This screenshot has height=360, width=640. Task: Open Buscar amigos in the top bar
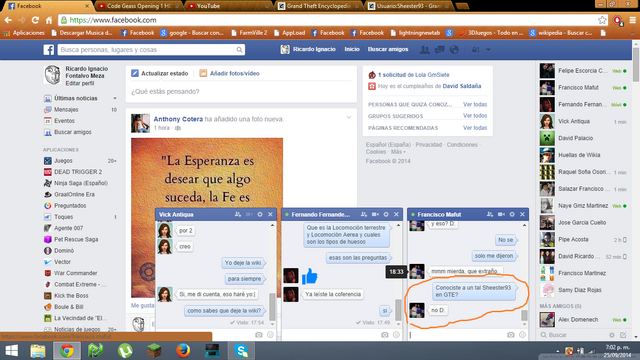388,49
